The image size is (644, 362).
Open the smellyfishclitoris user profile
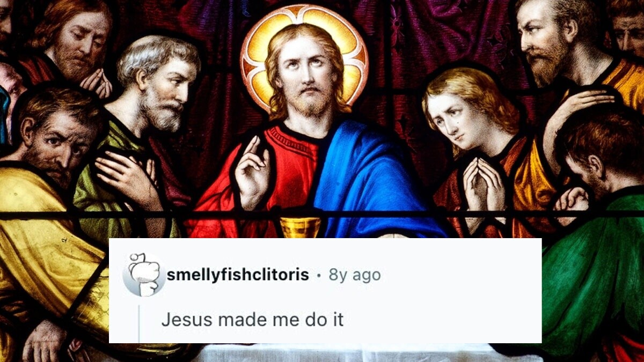(238, 275)
